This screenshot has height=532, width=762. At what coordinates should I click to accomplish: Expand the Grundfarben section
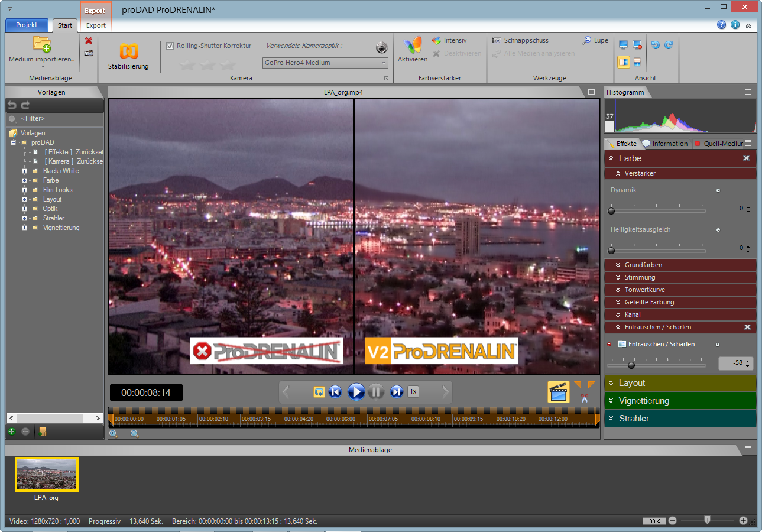[x=680, y=265]
